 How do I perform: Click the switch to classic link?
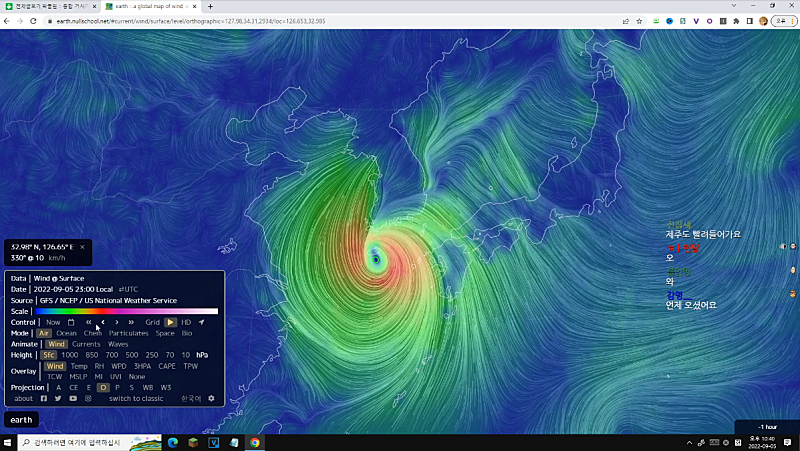pos(136,398)
